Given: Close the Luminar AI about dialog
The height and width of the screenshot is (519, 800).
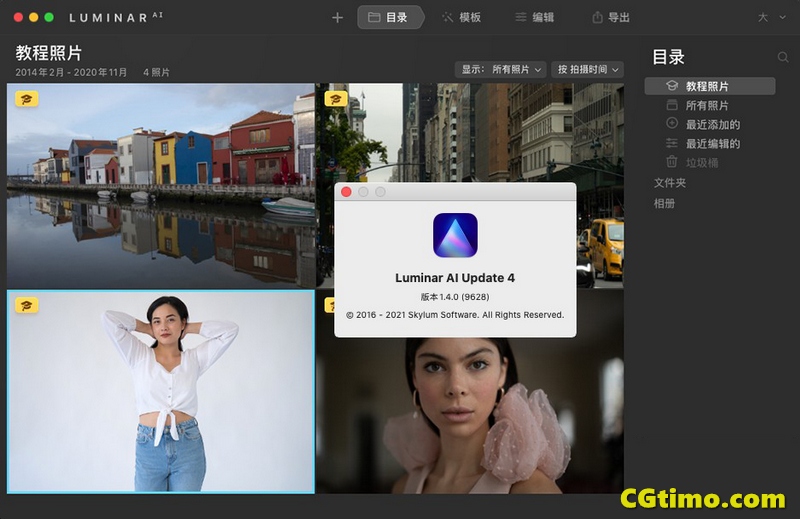Looking at the screenshot, I should 346,192.
